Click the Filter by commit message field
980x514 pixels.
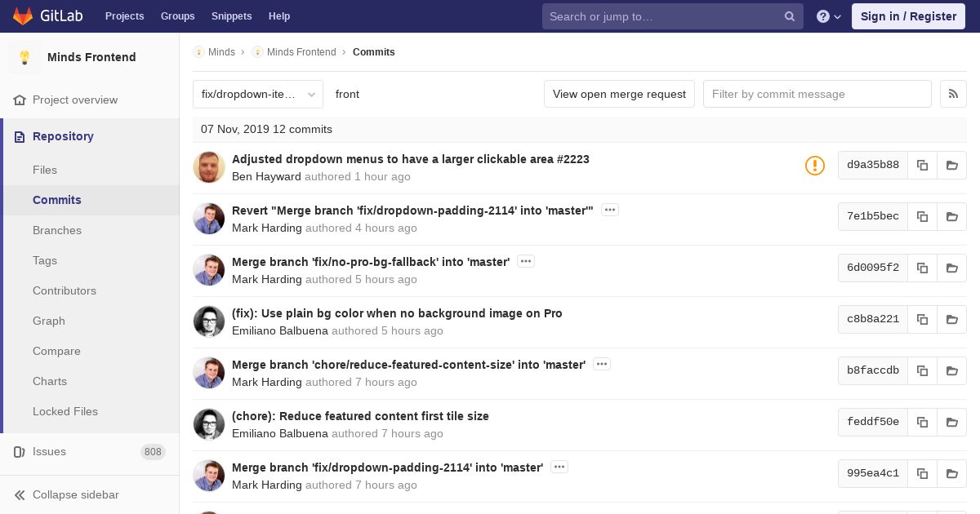817,94
